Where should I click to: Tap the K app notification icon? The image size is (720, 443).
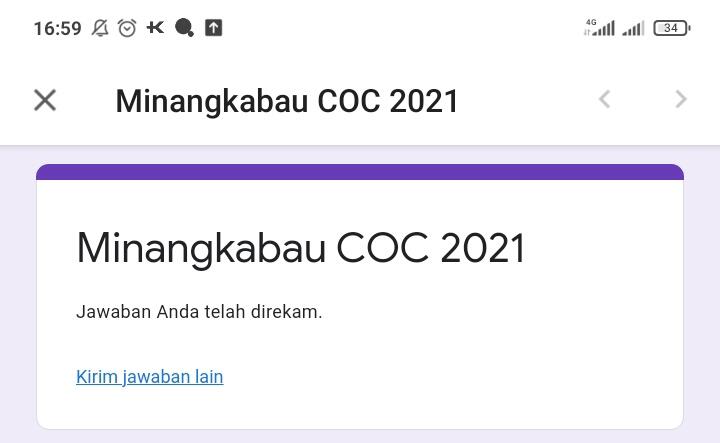point(155,28)
